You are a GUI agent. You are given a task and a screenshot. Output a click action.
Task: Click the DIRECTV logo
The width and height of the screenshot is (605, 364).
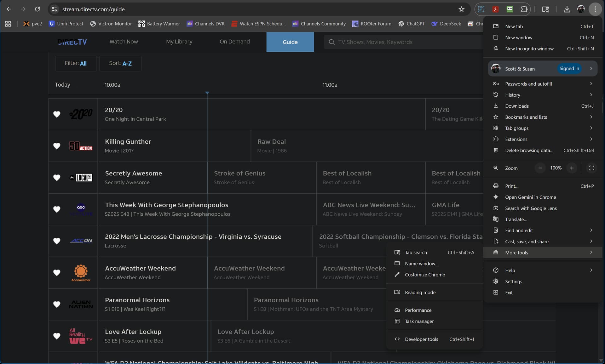(x=72, y=42)
